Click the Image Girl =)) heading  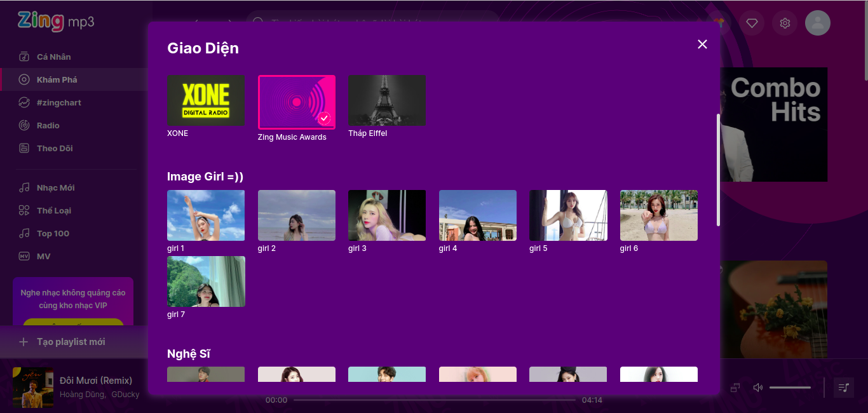(205, 177)
